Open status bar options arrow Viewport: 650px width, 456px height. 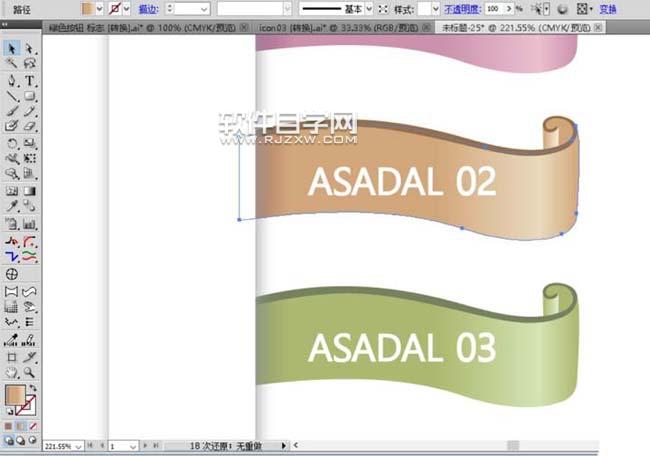(x=284, y=446)
